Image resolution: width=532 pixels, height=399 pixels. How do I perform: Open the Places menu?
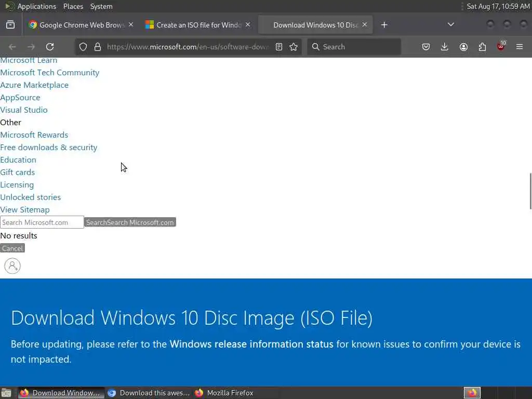tap(73, 6)
